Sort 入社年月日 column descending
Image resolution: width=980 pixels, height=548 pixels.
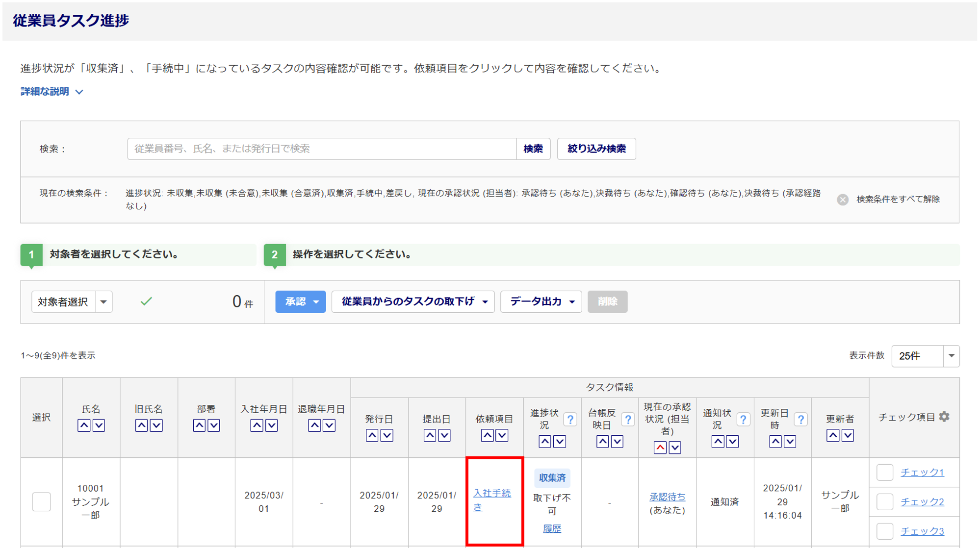pos(271,425)
